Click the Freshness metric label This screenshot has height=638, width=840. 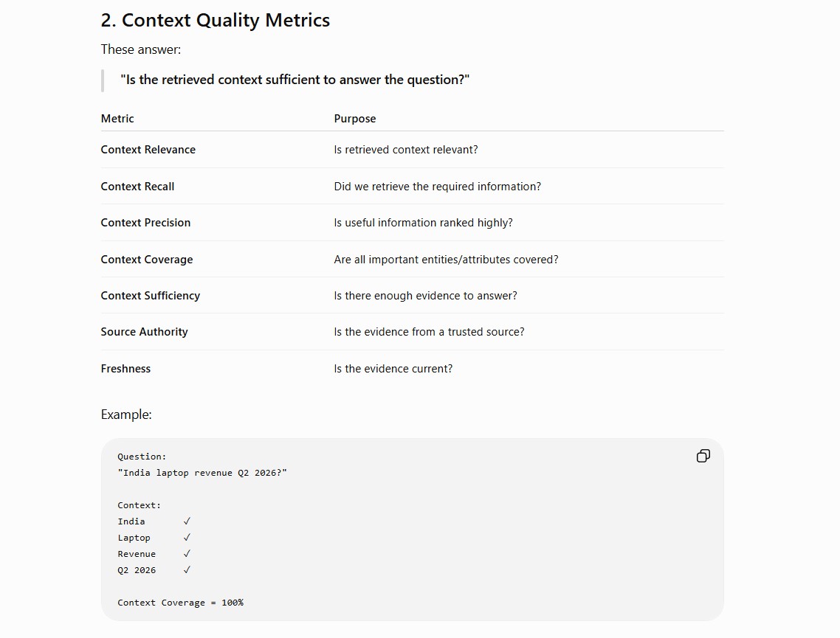click(126, 369)
